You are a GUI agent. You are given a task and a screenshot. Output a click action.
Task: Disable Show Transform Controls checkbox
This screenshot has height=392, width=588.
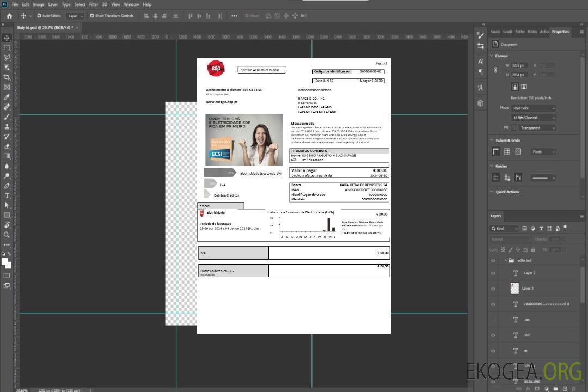(91, 16)
